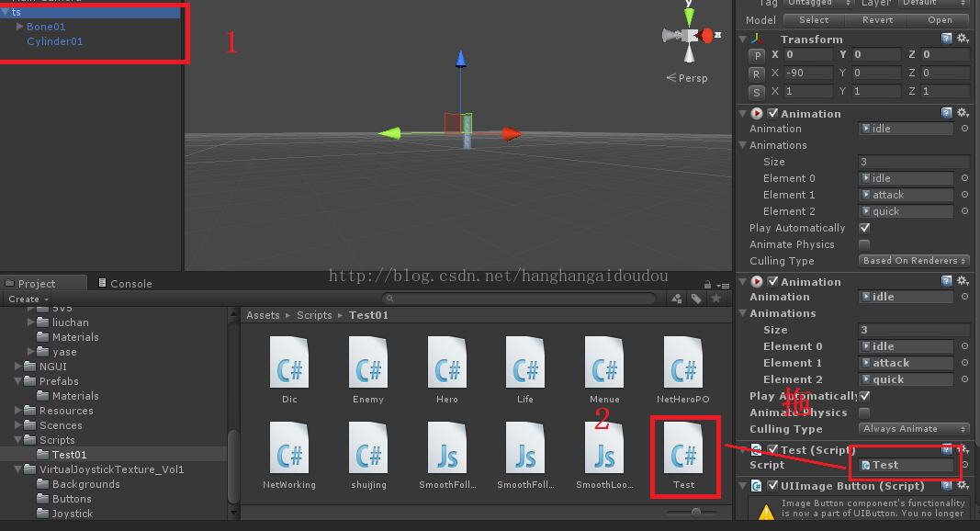Toggle Play Automatically above Based On Renderers culling
Viewport: 980px width, 531px height.
864,228
